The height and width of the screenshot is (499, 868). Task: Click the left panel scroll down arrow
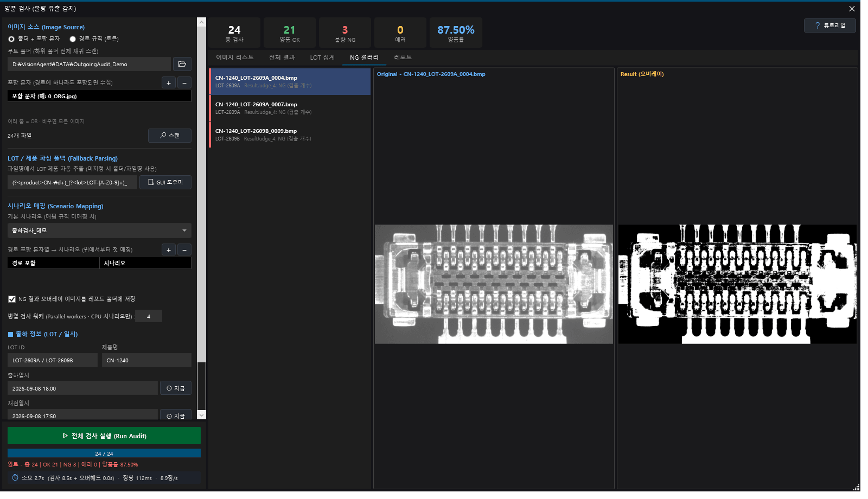pos(201,415)
